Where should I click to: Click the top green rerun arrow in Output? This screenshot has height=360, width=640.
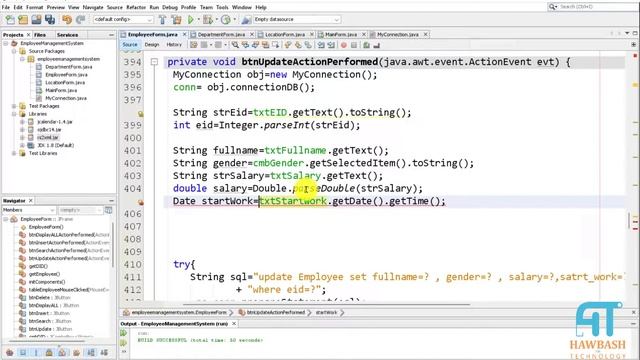click(x=124, y=333)
